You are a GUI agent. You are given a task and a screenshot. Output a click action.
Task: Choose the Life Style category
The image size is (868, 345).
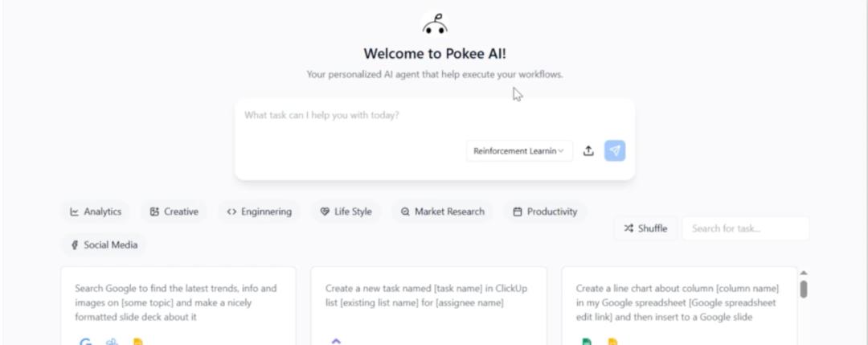tap(346, 212)
